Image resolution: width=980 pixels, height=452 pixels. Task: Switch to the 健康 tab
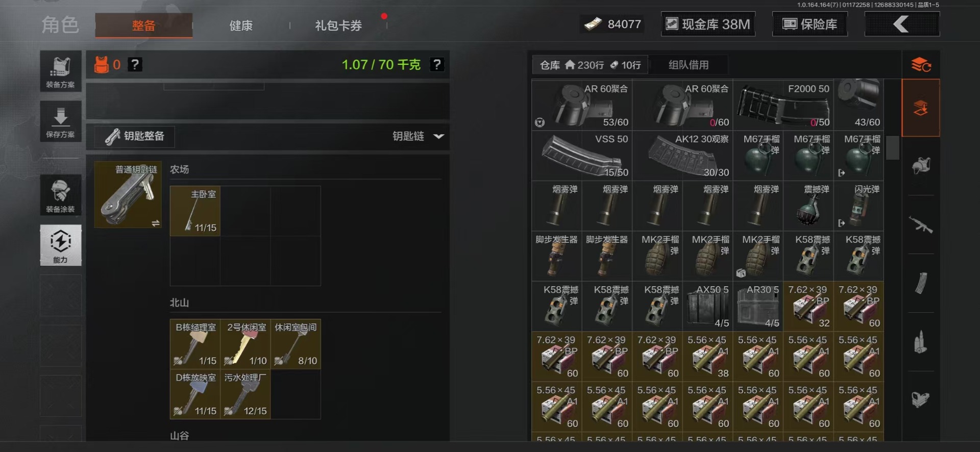tap(241, 26)
